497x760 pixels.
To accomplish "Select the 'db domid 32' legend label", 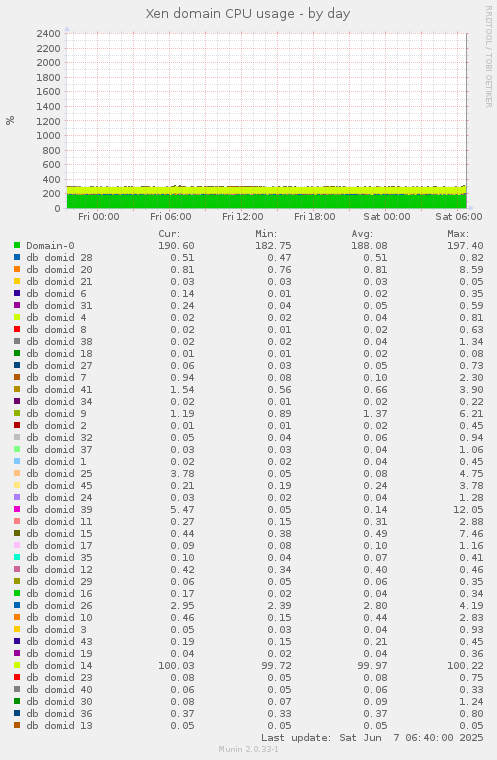I will coord(59,438).
